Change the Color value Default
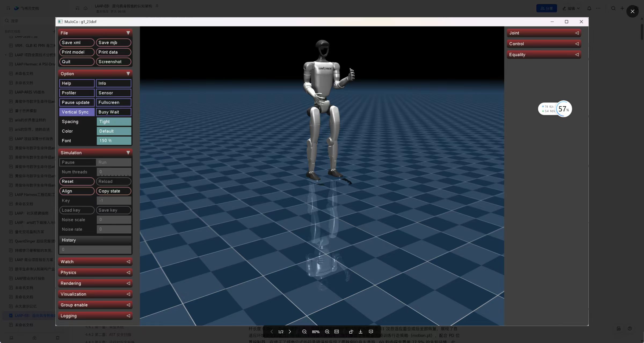The width and height of the screenshot is (644, 343). click(114, 131)
